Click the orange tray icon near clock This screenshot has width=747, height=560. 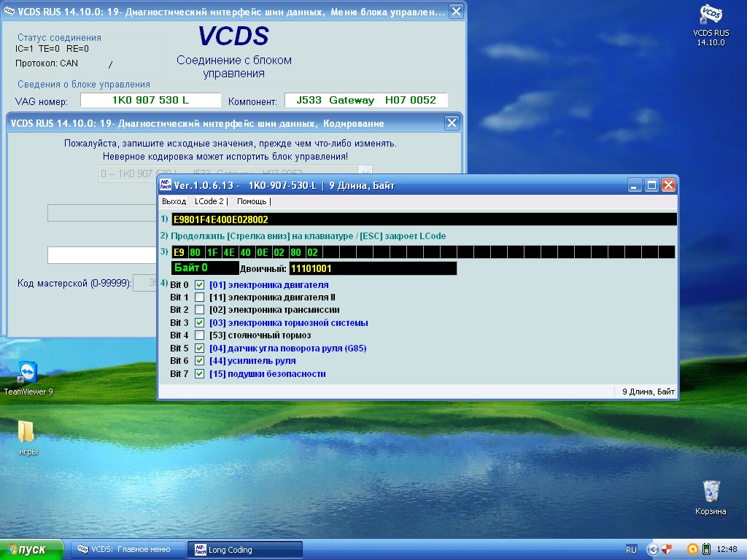tap(693, 550)
